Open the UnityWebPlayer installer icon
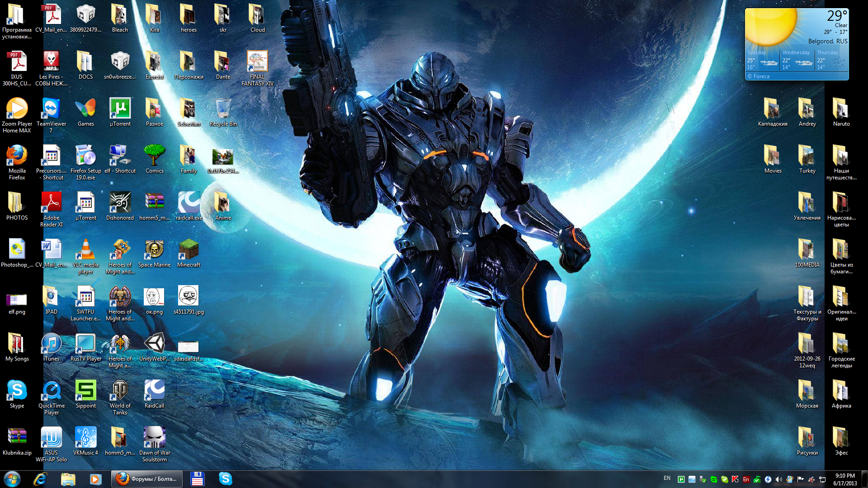This screenshot has width=868, height=488. [x=154, y=343]
